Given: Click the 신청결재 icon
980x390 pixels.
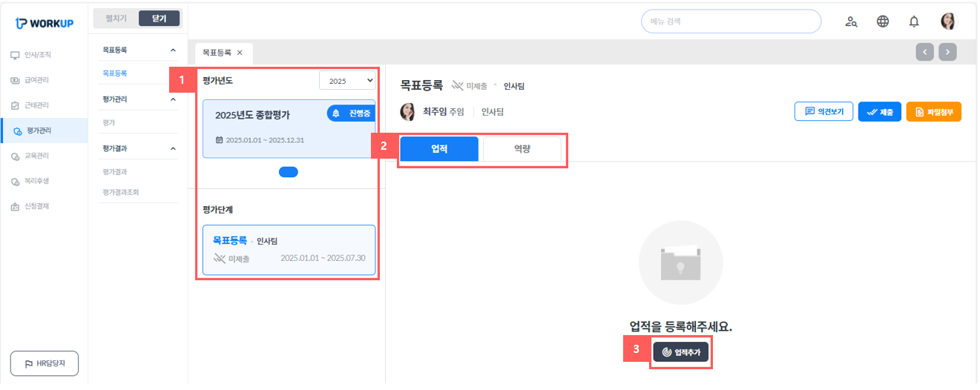Looking at the screenshot, I should [15, 207].
